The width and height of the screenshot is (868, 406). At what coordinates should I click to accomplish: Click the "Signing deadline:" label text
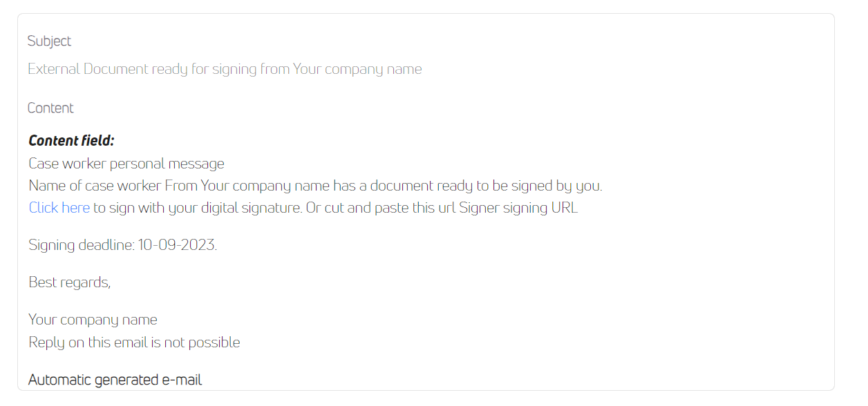81,245
